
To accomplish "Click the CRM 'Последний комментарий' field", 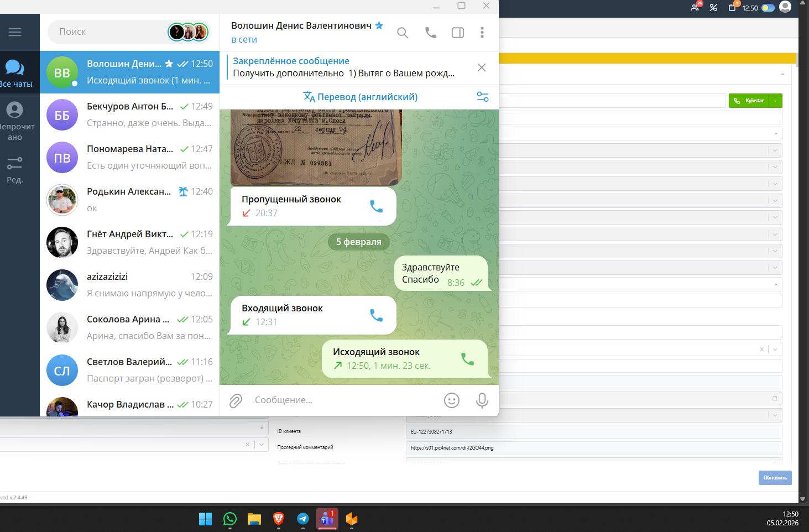I will [x=594, y=448].
